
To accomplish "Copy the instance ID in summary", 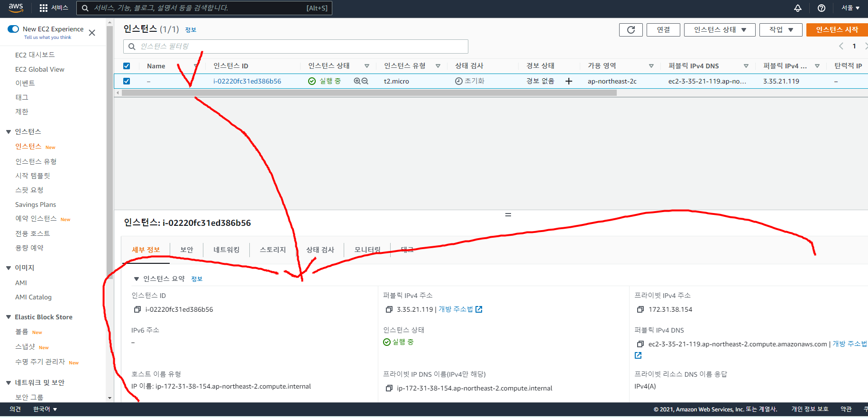I will 137,309.
